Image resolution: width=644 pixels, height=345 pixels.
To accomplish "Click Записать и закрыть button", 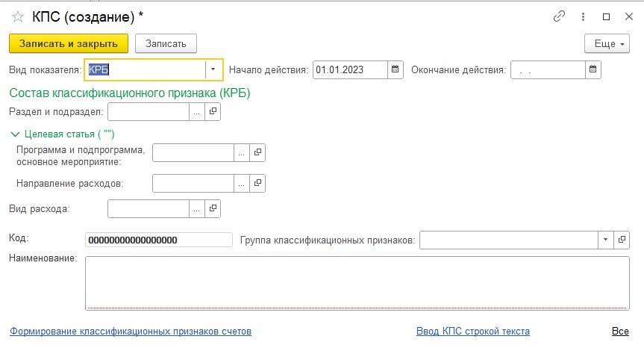I will (x=69, y=43).
